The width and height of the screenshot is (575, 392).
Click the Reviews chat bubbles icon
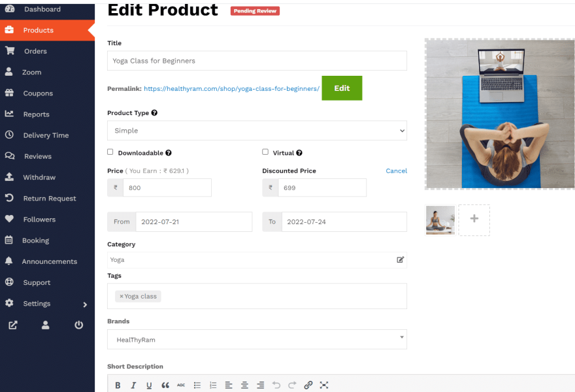(10, 156)
